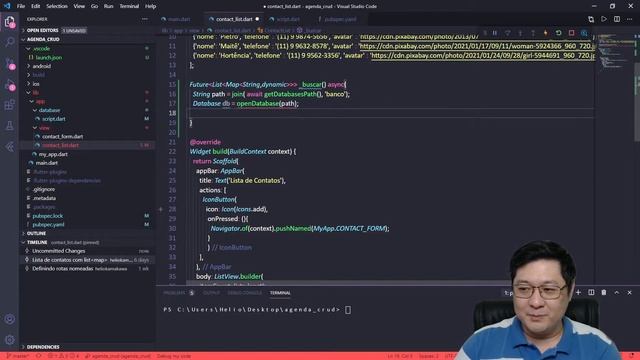Open the Edit menu
Image resolution: width=640 pixels, height=360 pixels.
click(36, 6)
